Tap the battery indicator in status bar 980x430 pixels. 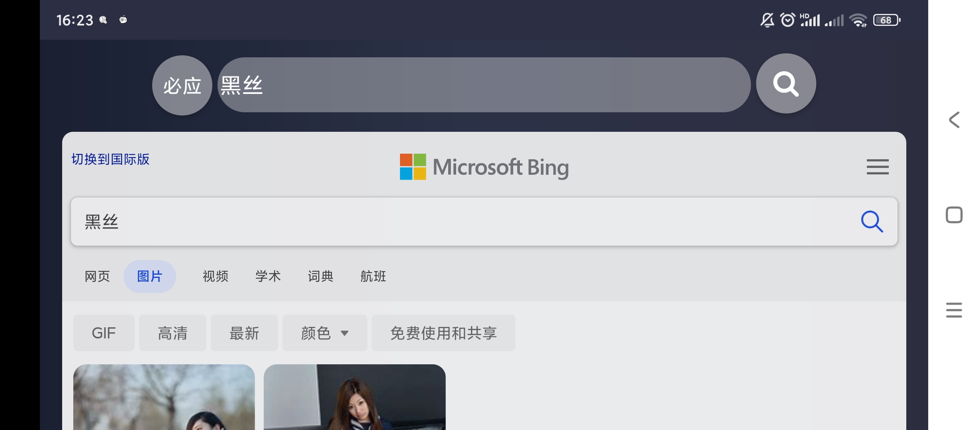coord(887,20)
